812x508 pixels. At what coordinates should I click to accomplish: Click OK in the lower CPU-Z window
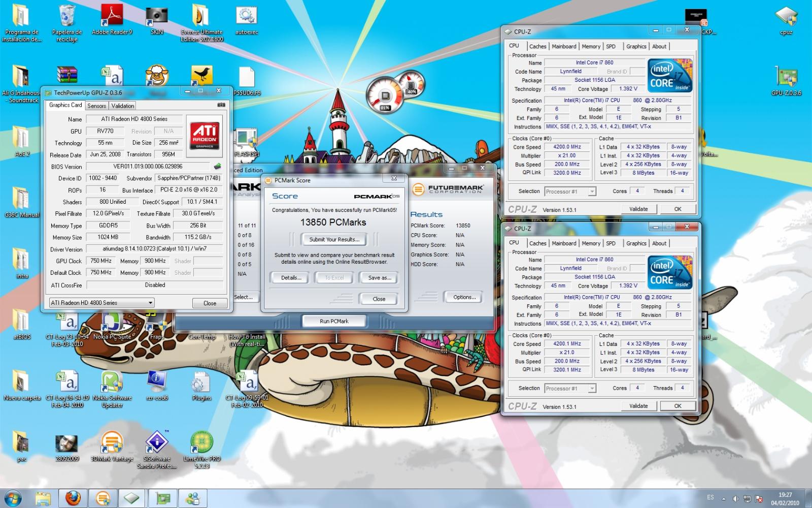coord(678,406)
